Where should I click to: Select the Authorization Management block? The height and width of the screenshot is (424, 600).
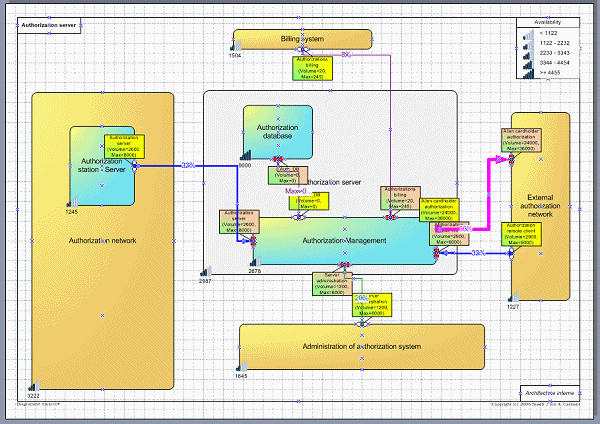pyautogui.click(x=344, y=241)
